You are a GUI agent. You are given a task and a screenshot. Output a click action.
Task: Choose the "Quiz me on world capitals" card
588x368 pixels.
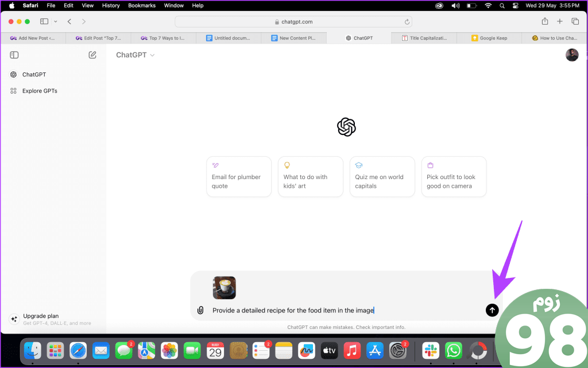[382, 176]
